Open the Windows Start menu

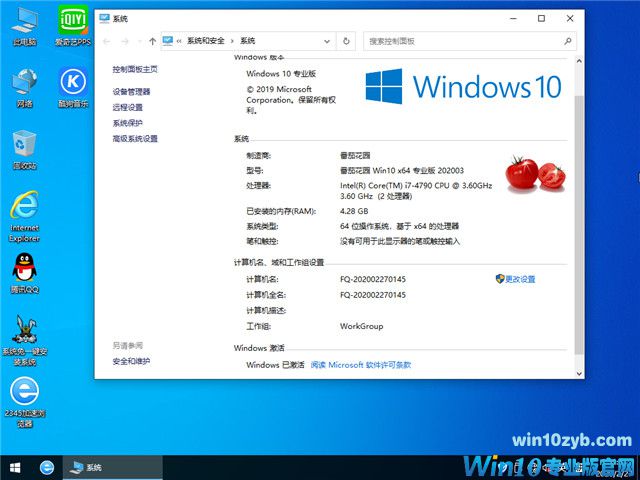(x=15, y=467)
